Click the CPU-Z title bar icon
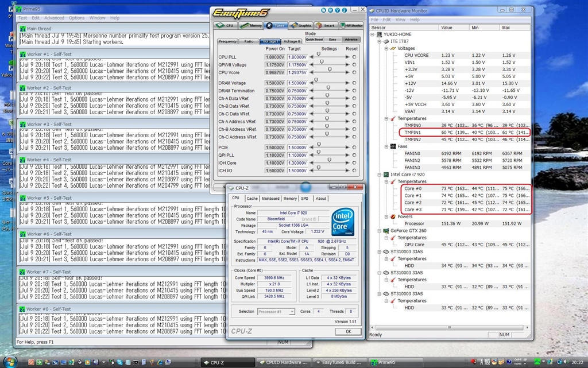This screenshot has width=588, height=368. pyautogui.click(x=231, y=188)
